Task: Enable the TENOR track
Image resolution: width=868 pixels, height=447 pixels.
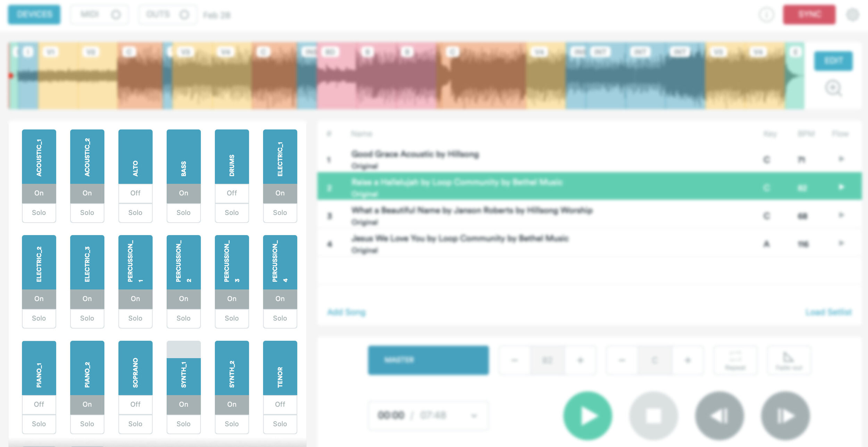Action: [x=280, y=404]
